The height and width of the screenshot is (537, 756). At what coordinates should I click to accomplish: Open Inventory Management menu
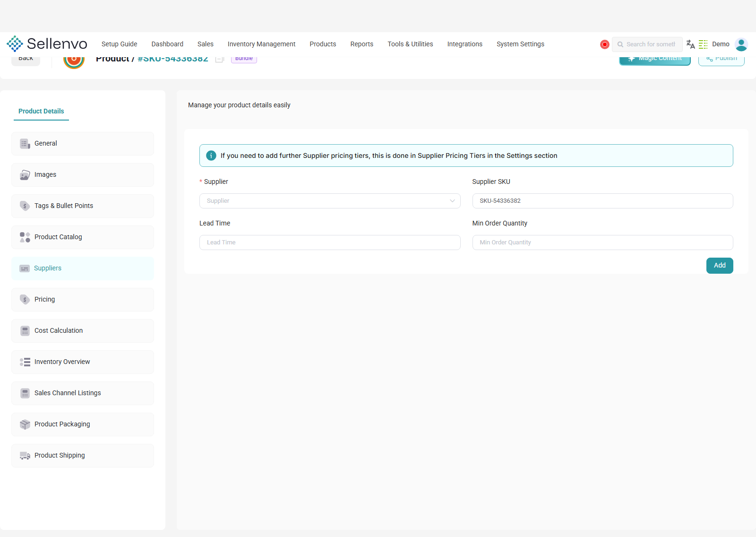(x=261, y=44)
